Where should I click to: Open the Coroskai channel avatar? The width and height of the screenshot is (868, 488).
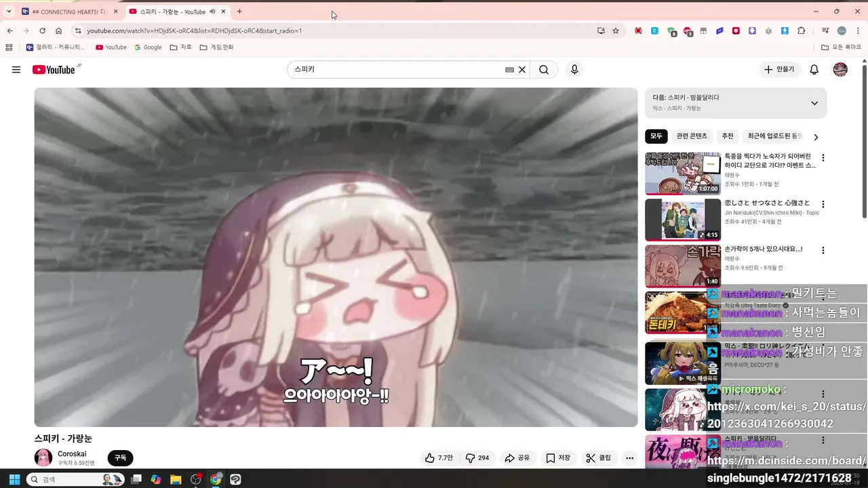(x=43, y=457)
